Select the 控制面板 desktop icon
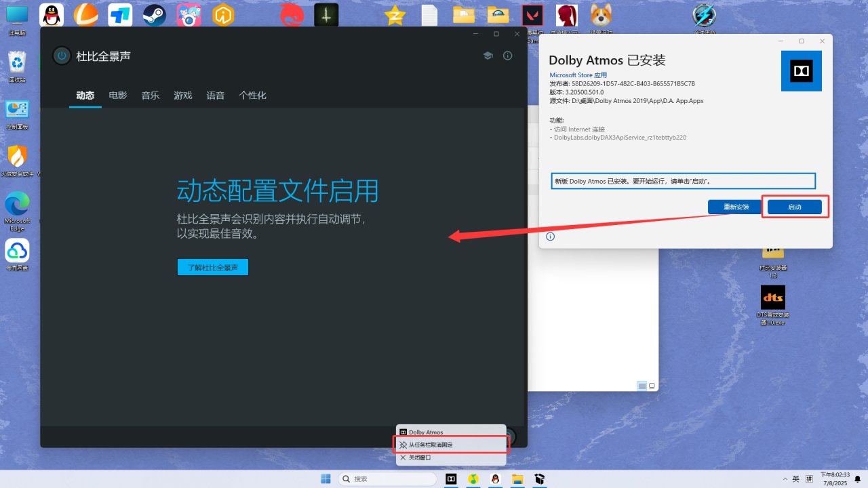Screen dimensions: 868x488 [x=17, y=114]
